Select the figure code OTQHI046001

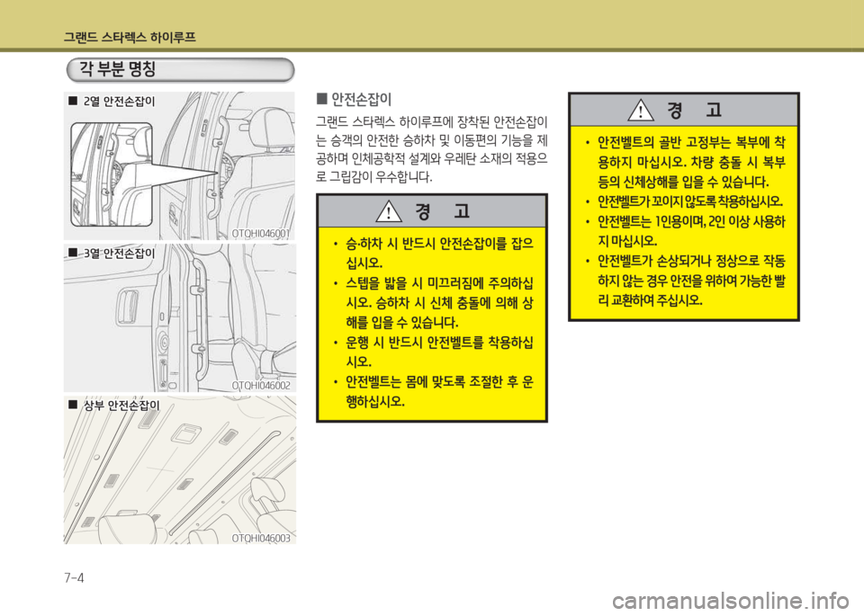pos(261,234)
